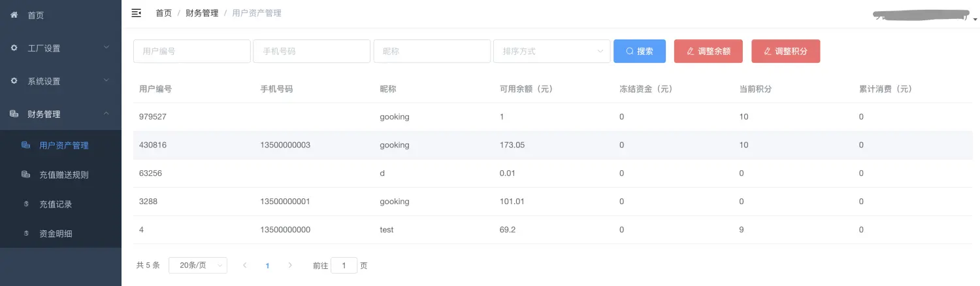The height and width of the screenshot is (286, 980).
Task: Click the coins icon beside 用户资产管理
Action: pyautogui.click(x=26, y=145)
